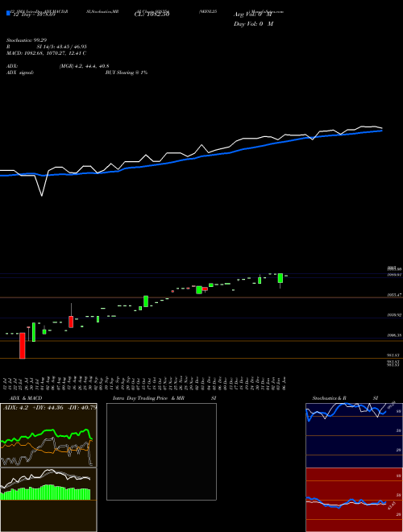Click the 'ADX & MACD' panel title

[26, 398]
